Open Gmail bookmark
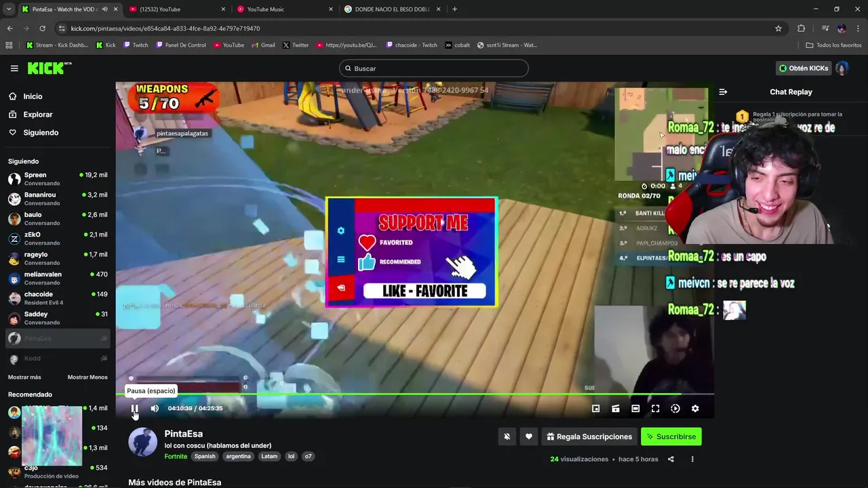Viewport: 868px width, 488px height. tap(263, 45)
